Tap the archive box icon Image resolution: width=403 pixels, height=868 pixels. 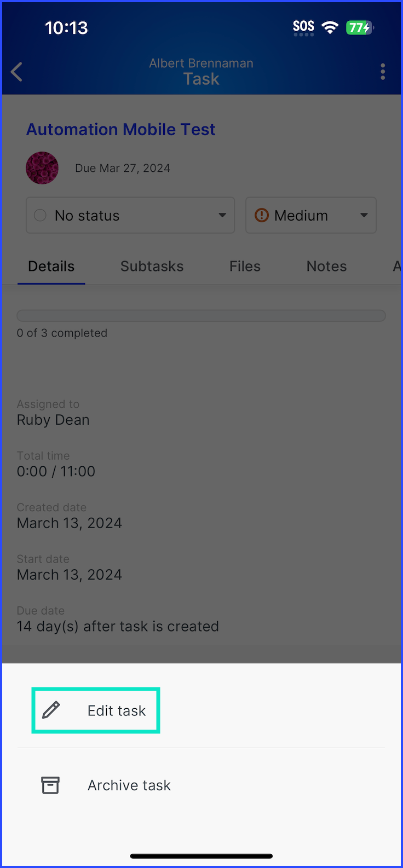click(50, 785)
